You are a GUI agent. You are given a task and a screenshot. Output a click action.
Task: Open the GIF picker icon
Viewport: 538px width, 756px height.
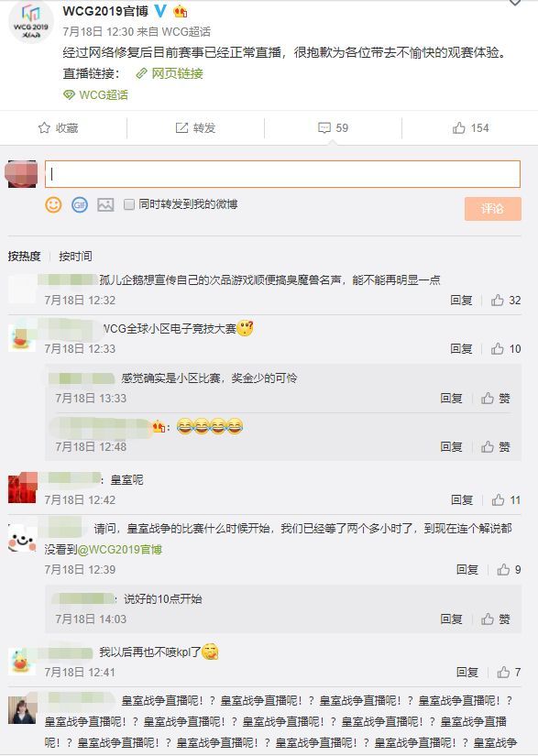(x=80, y=205)
